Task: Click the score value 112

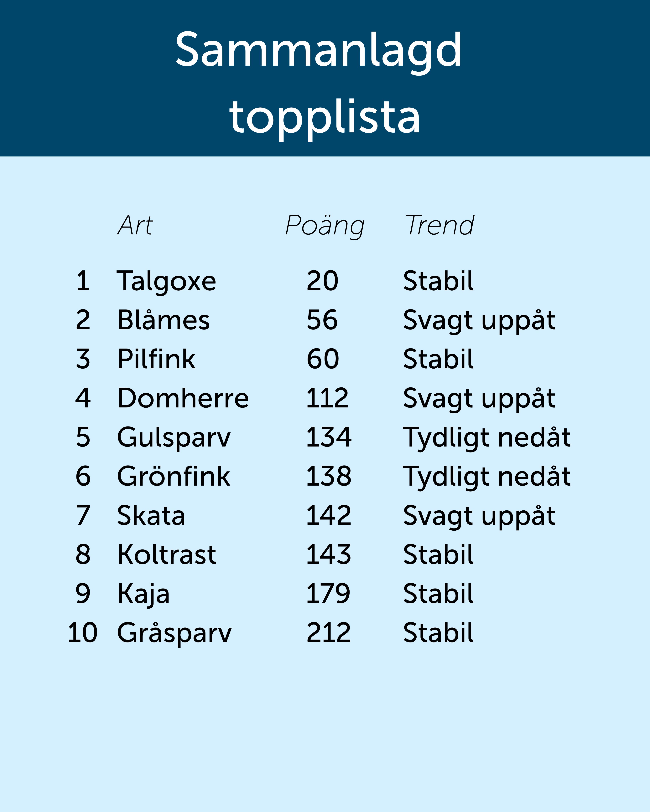Action: [x=327, y=398]
